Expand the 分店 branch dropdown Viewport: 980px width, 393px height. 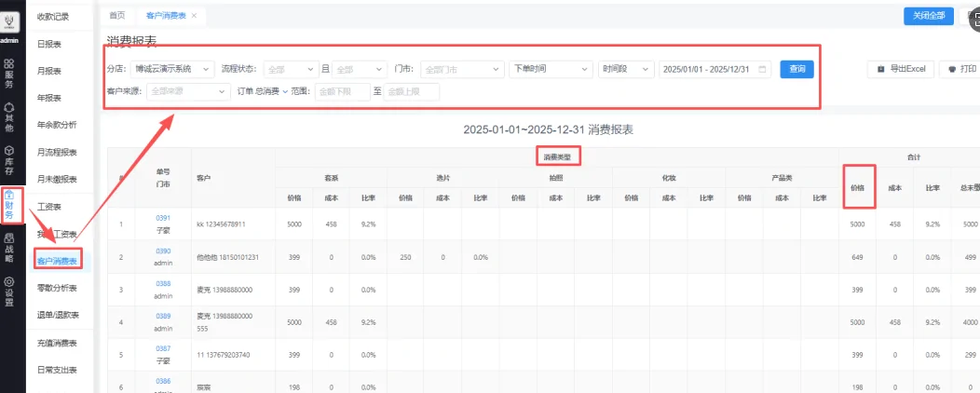[173, 69]
